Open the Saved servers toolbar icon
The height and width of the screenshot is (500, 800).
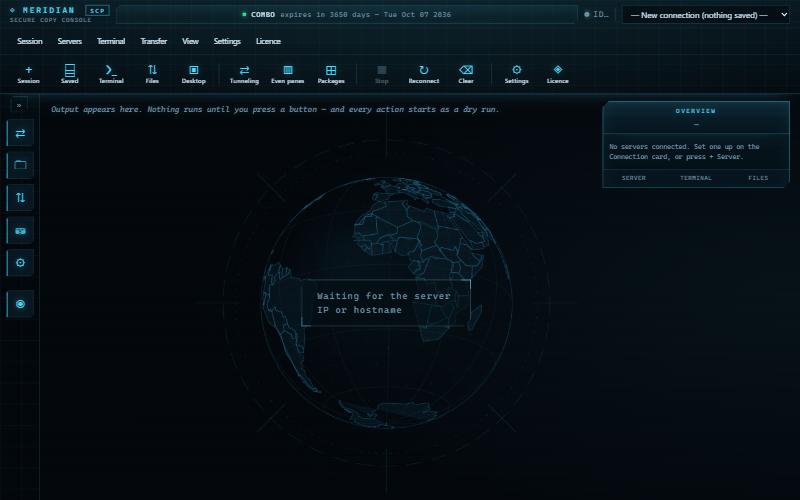(x=70, y=74)
